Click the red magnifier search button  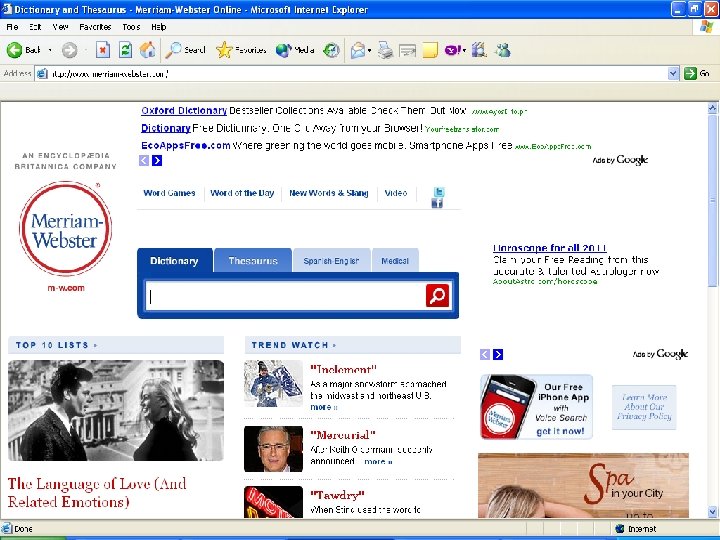(x=437, y=295)
